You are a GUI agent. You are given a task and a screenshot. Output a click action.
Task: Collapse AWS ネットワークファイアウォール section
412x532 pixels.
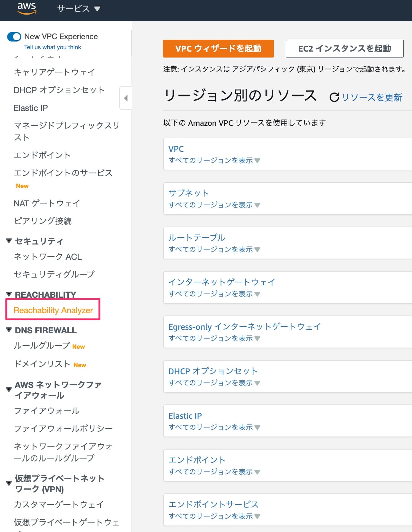[x=9, y=390]
